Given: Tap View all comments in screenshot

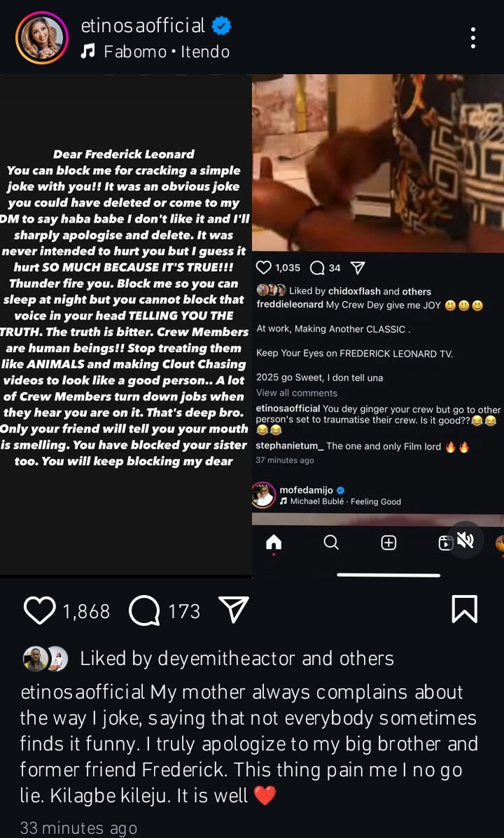Looking at the screenshot, I should 297,393.
